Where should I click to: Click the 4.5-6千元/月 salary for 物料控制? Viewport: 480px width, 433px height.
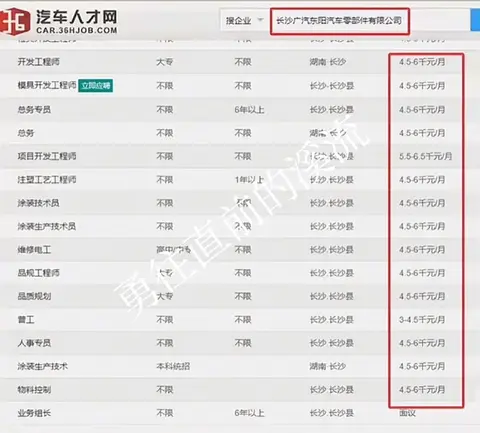pyautogui.click(x=422, y=389)
